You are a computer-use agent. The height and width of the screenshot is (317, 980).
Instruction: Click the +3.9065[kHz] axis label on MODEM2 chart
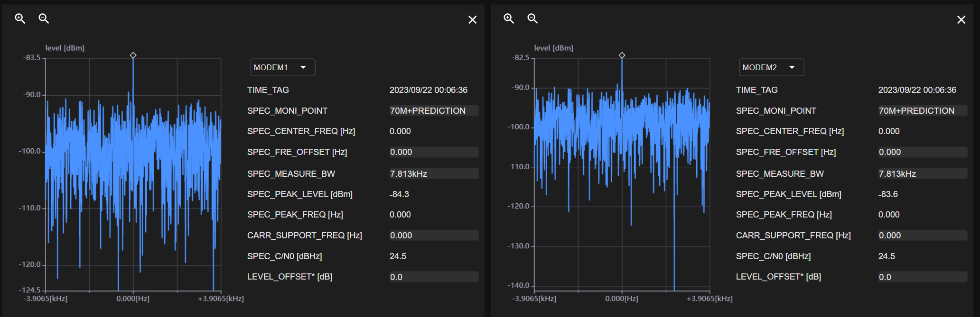[x=710, y=299]
